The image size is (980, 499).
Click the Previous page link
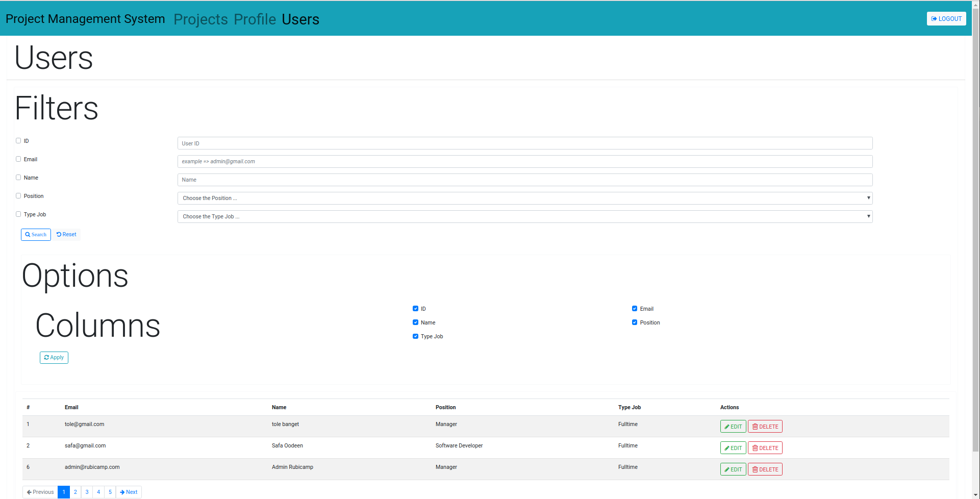40,492
